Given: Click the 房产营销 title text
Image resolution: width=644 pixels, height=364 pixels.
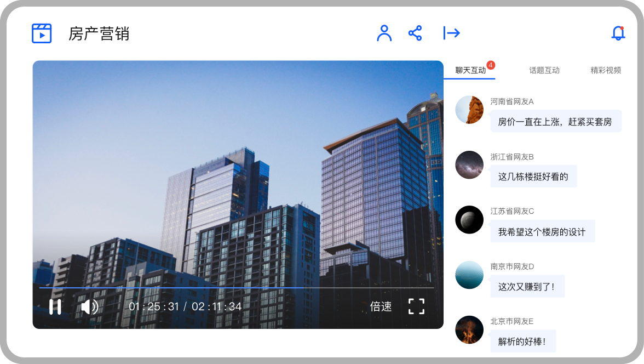Looking at the screenshot, I should [99, 34].
